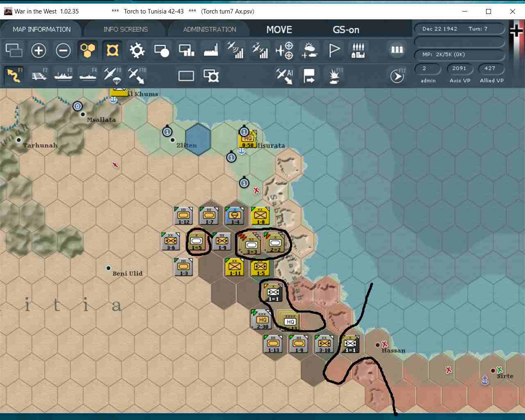This screenshot has height=420, width=525.
Task: Click the admin points value box
Action: pos(427,68)
